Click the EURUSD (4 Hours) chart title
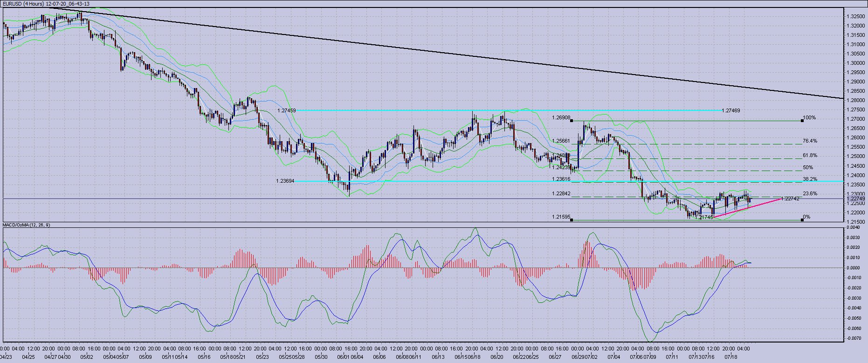The image size is (868, 363). (23, 4)
